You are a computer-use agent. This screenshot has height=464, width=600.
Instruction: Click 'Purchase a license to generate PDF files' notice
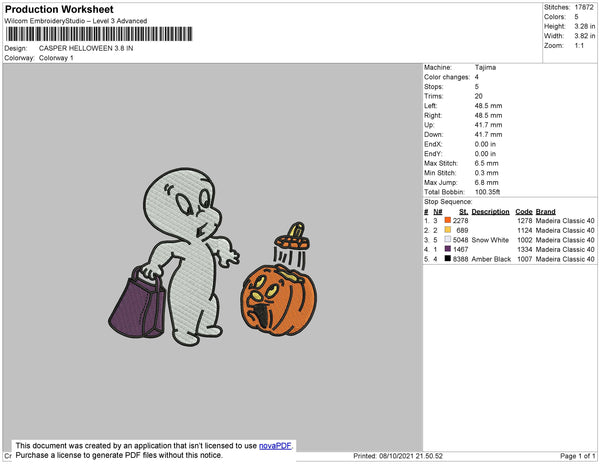(x=119, y=455)
